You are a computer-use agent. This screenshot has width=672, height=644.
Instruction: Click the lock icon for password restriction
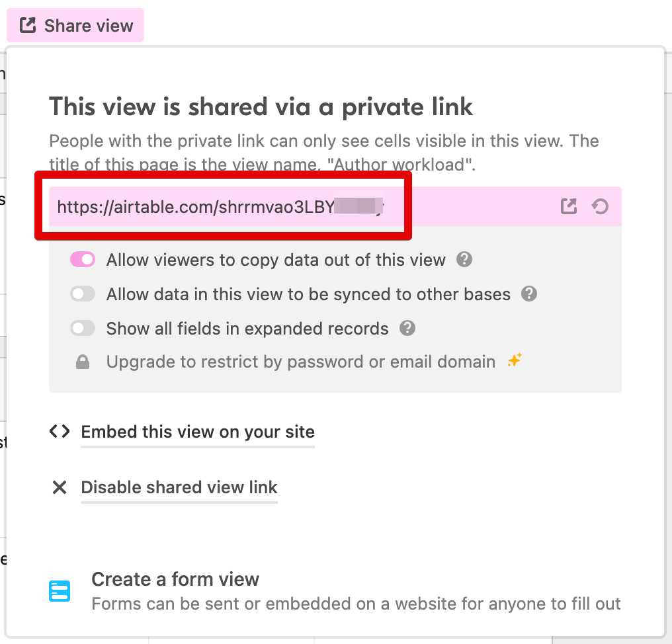(x=83, y=362)
